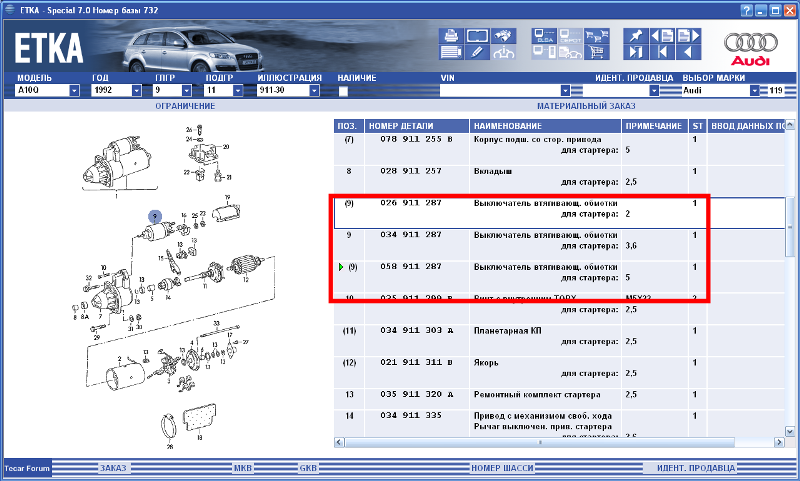800x481 pixels.
Task: Click the parts table scroll down arrow
Action: [x=790, y=432]
